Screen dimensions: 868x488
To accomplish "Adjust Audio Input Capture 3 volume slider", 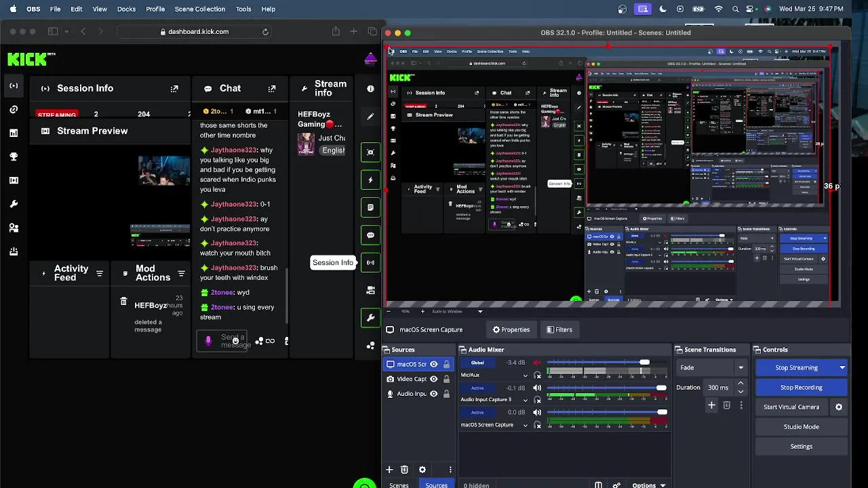I will point(608,388).
